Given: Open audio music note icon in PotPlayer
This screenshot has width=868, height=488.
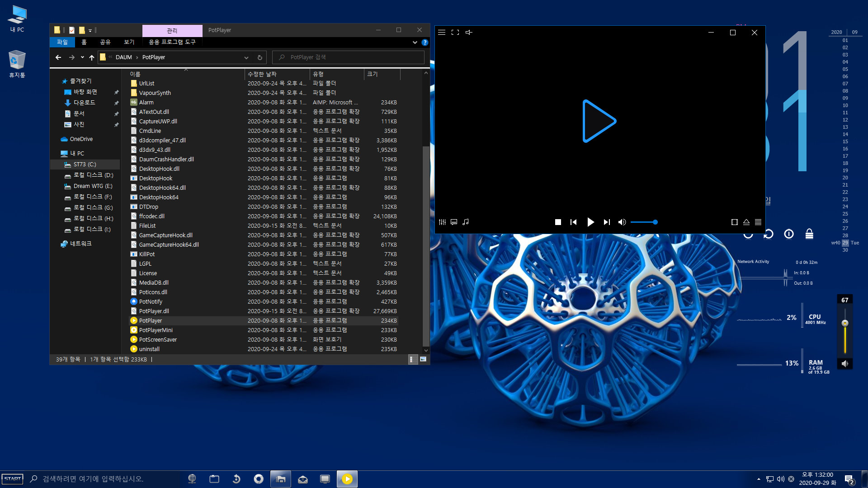Looking at the screenshot, I should pos(466,222).
